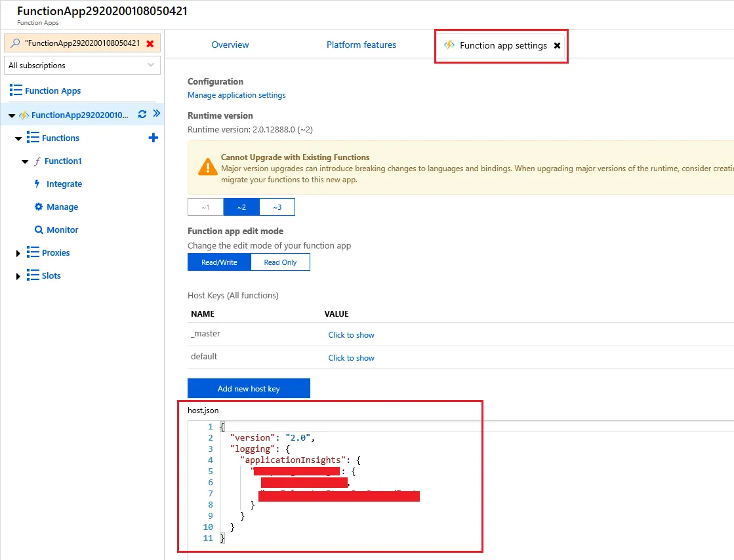Collapse the FunctionApp292020010 tree node
Image resolution: width=734 pixels, height=560 pixels.
pyautogui.click(x=12, y=115)
